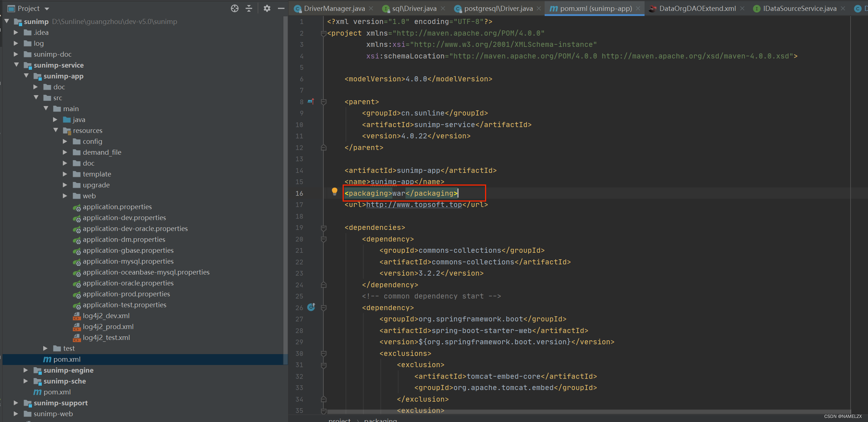Switch to the IDataSourceService.java tab
This screenshot has height=422, width=868.
(x=799, y=8)
